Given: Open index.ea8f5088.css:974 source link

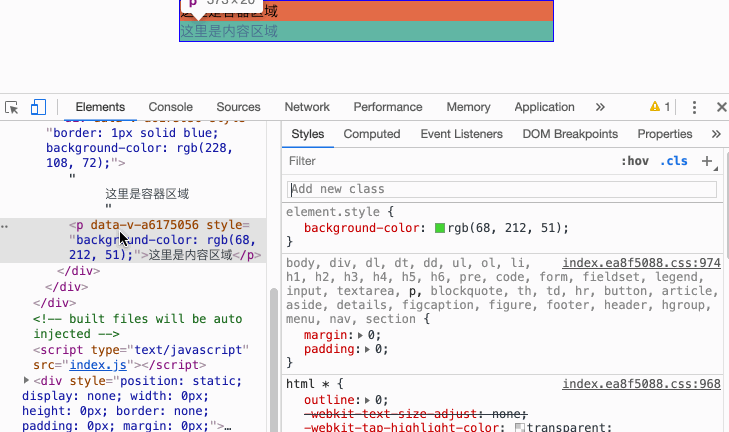Looking at the screenshot, I should coord(642,263).
